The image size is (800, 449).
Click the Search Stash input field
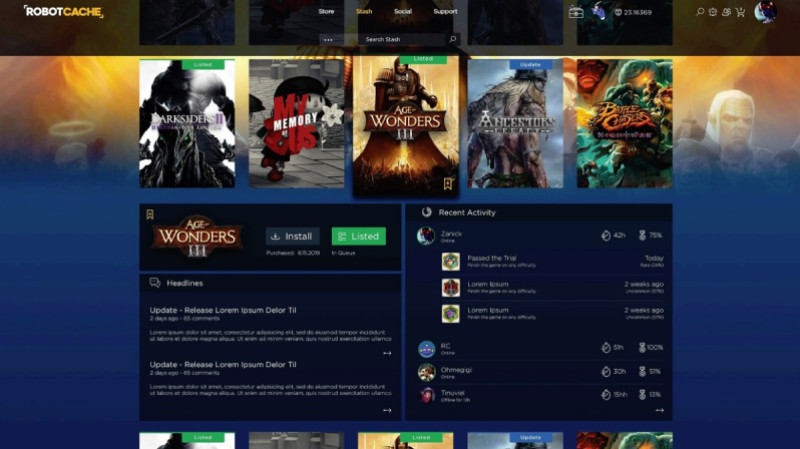coord(403,39)
